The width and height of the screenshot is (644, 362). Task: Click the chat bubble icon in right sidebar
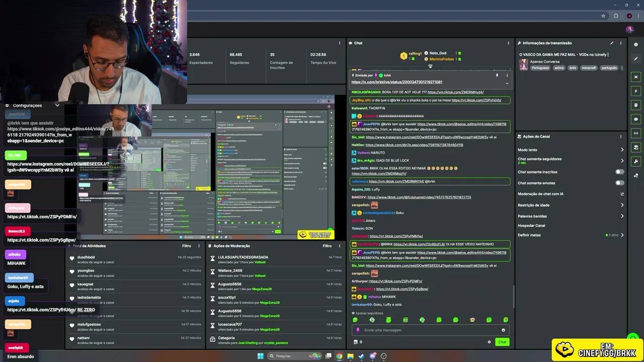(636, 119)
